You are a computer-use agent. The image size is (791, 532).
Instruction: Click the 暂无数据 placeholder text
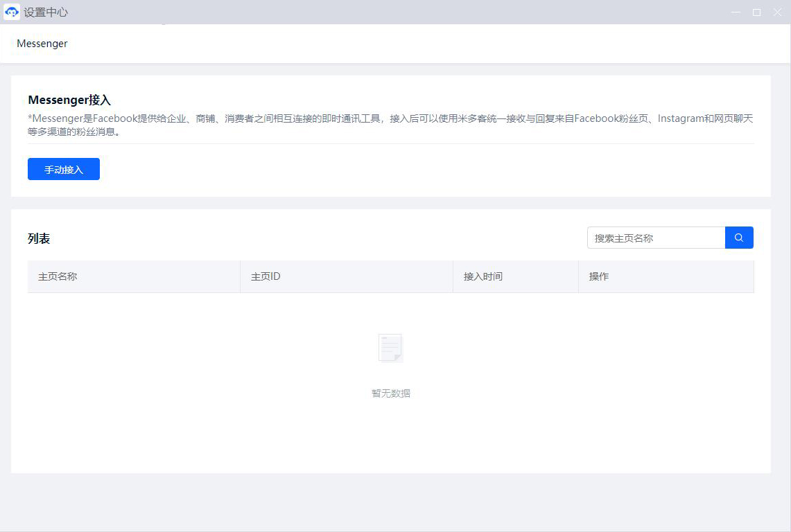tap(391, 393)
